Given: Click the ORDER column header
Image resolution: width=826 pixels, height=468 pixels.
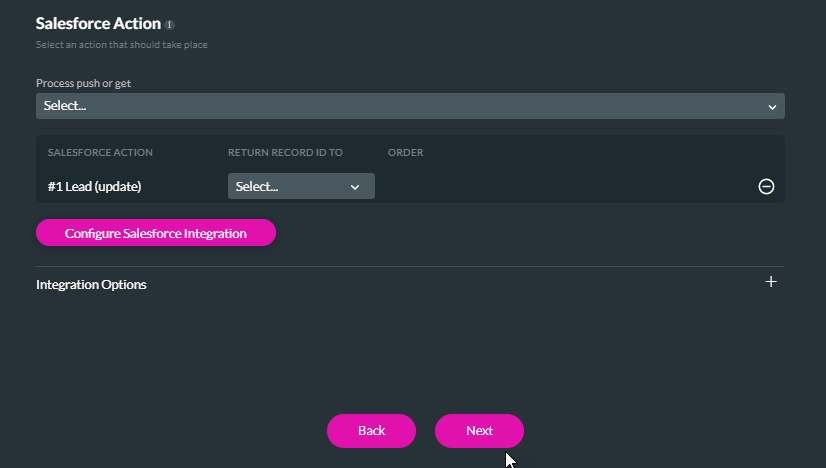Looking at the screenshot, I should point(405,153).
